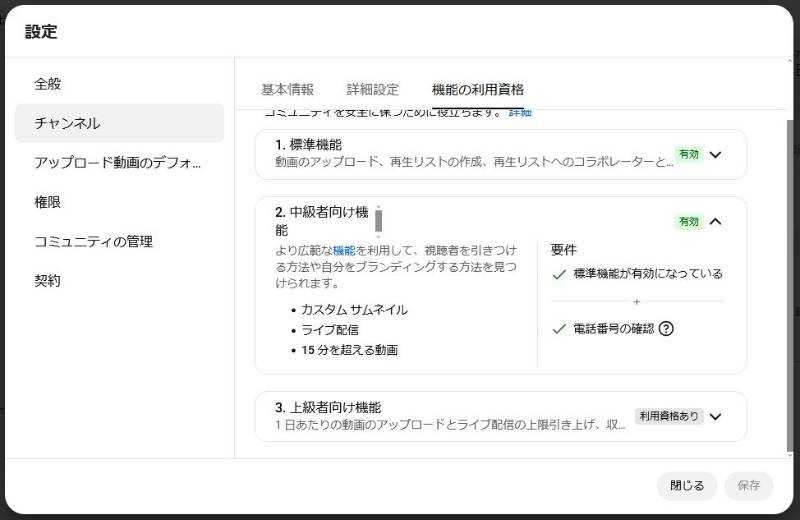The height and width of the screenshot is (520, 800).
Task: Expand the 1. 標準機能 section chevron
Action: click(715, 155)
